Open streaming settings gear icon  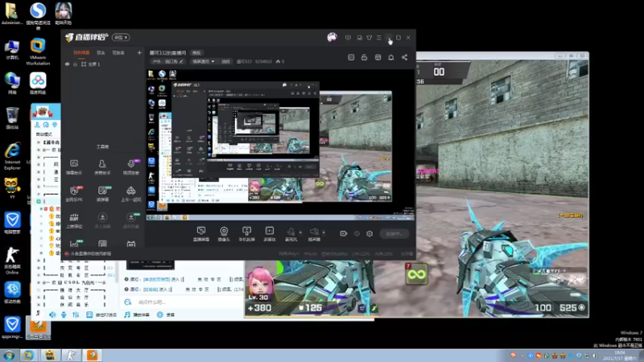(x=369, y=233)
